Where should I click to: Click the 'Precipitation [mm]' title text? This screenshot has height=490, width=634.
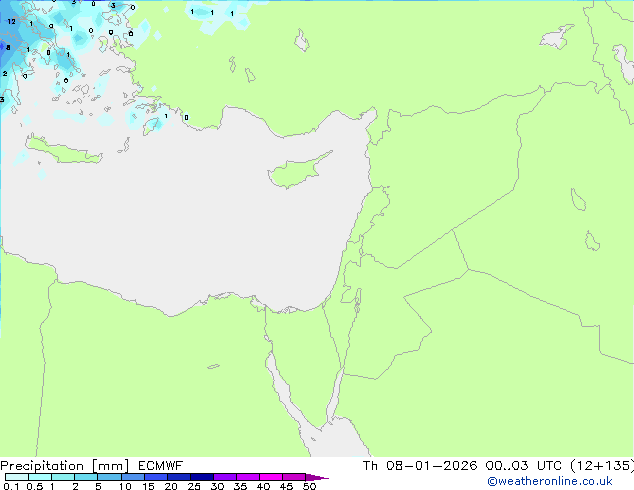tap(65, 466)
